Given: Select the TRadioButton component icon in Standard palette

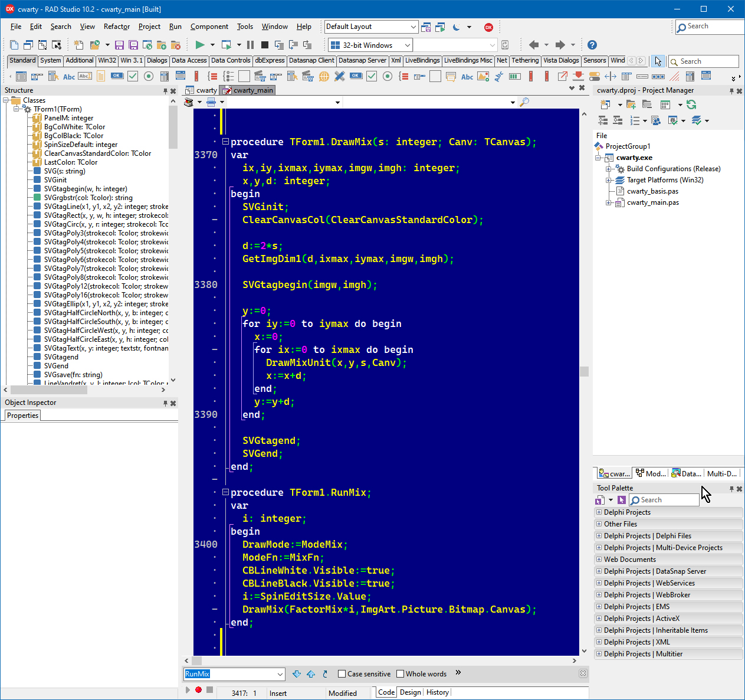Looking at the screenshot, I should pyautogui.click(x=149, y=76).
